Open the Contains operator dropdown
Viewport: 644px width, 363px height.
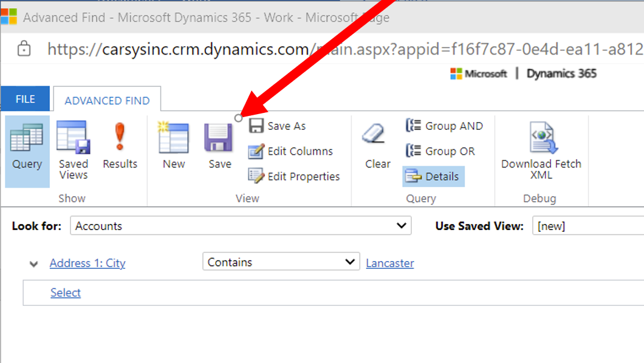(x=281, y=262)
